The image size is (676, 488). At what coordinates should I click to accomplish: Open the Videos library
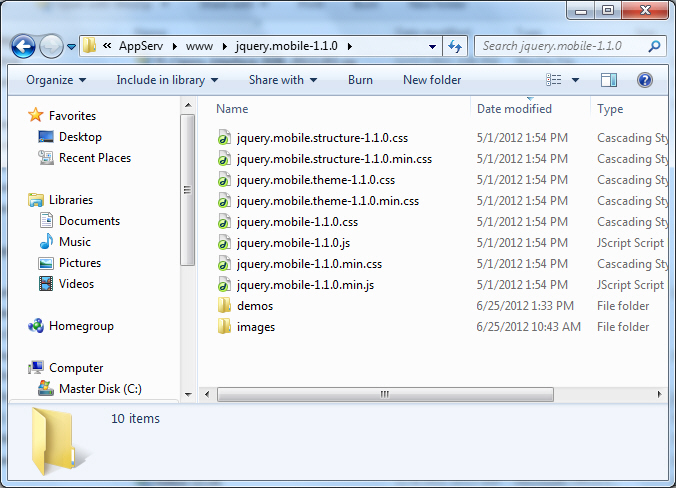[x=76, y=284]
